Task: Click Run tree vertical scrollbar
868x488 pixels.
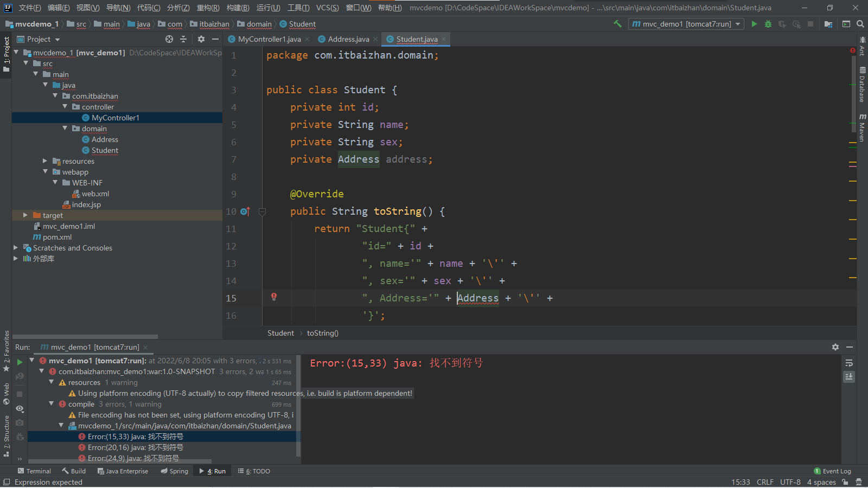Action: (298, 406)
